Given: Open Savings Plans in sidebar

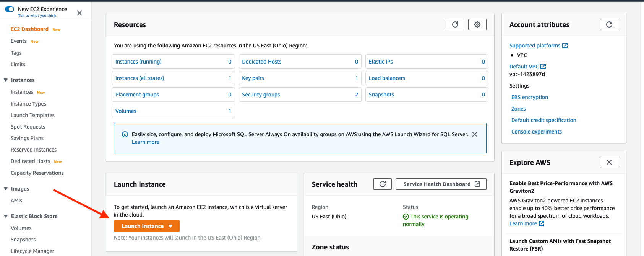Looking at the screenshot, I should coord(27,138).
